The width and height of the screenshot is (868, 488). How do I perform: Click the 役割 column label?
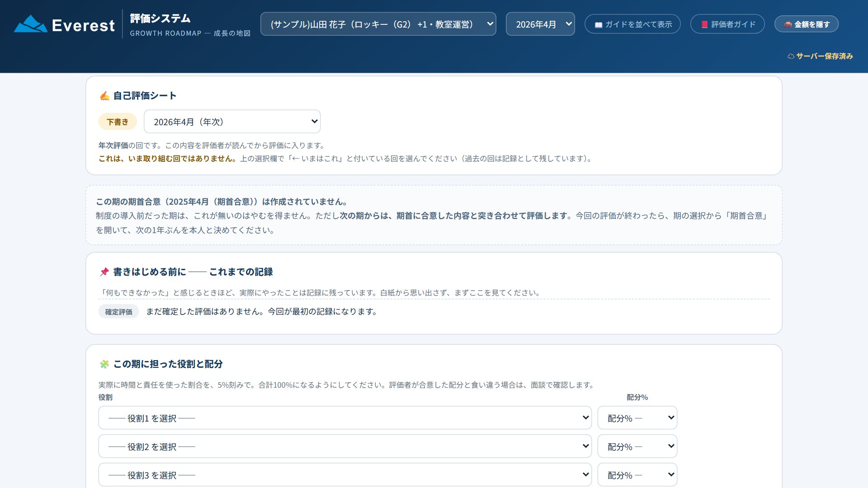[105, 397]
